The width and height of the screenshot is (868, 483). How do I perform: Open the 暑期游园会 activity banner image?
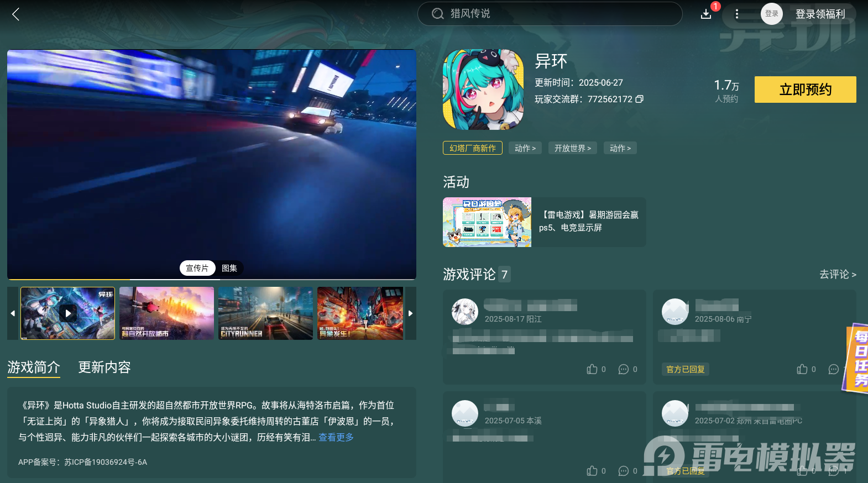point(487,222)
